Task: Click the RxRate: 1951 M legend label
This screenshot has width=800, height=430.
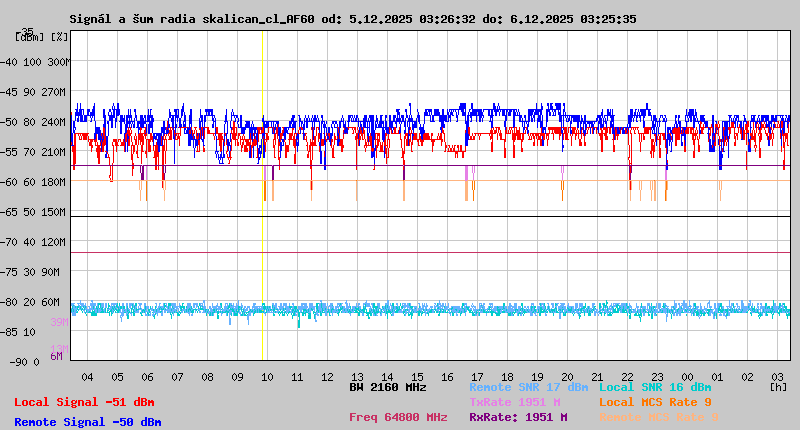Action: click(518, 417)
